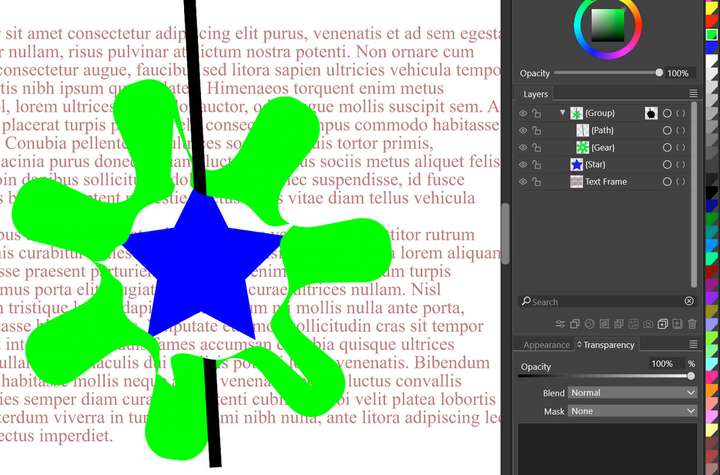Image resolution: width=720 pixels, height=475 pixels.
Task: Click the lock icon on the Star layer
Action: point(537,164)
